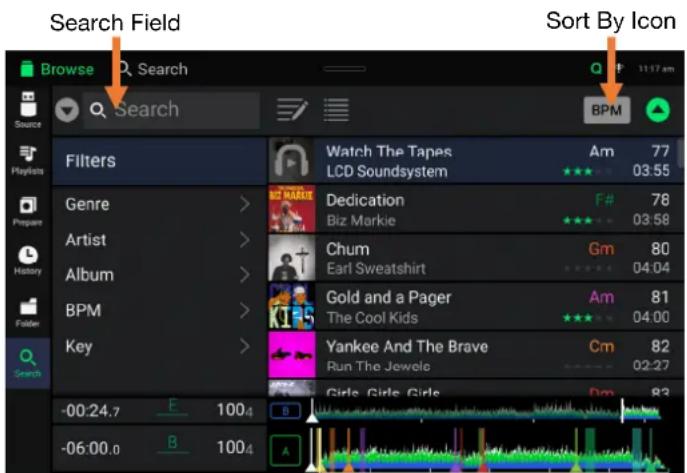Click star rating of Watch The Tapes

pos(588,171)
